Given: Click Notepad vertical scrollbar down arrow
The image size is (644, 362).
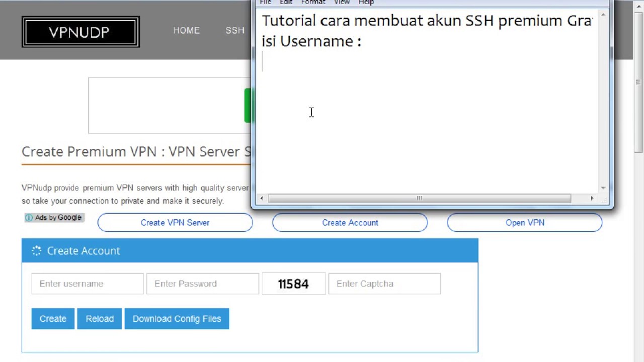Looking at the screenshot, I should pos(603,188).
